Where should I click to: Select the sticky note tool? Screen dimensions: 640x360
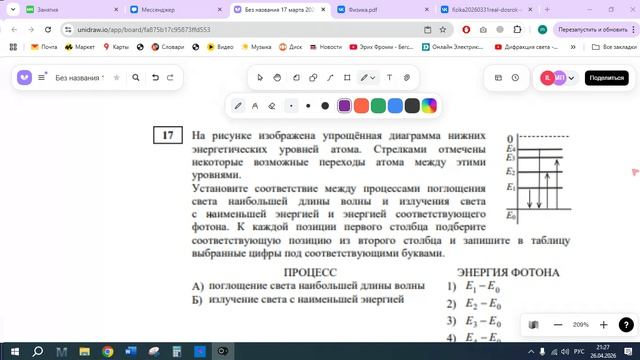click(x=296, y=78)
